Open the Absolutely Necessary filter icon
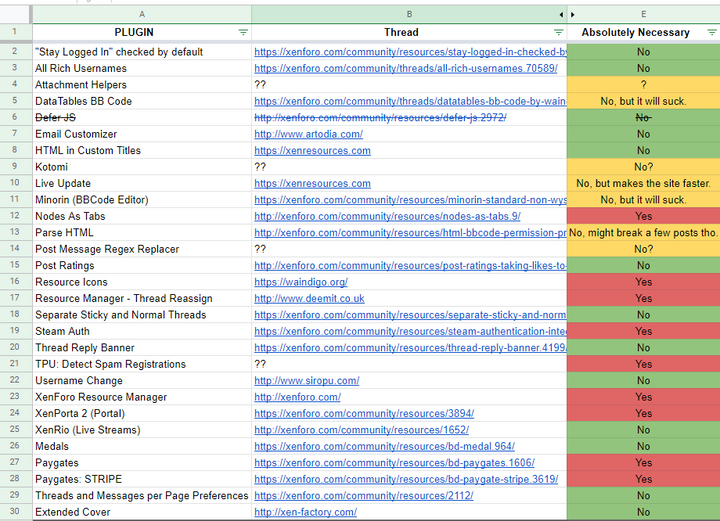720x521 pixels. (711, 33)
